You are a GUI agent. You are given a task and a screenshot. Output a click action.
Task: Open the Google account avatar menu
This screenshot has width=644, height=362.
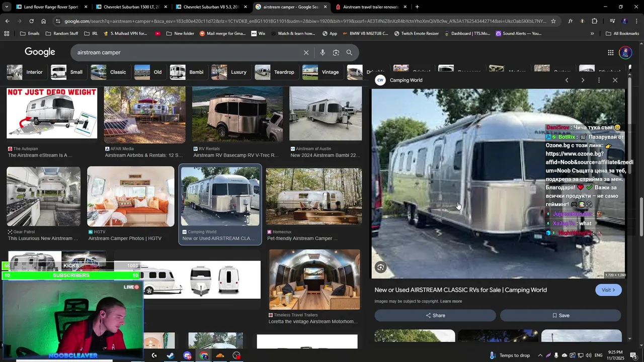(x=625, y=52)
